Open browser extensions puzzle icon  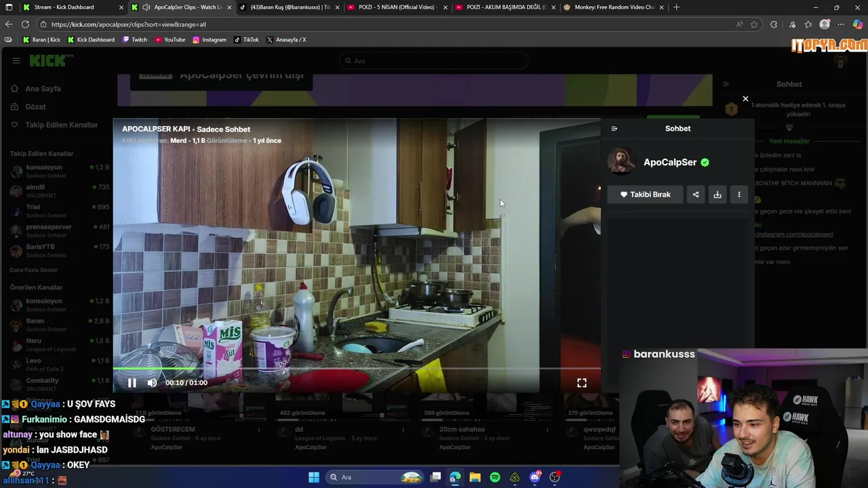point(774,24)
